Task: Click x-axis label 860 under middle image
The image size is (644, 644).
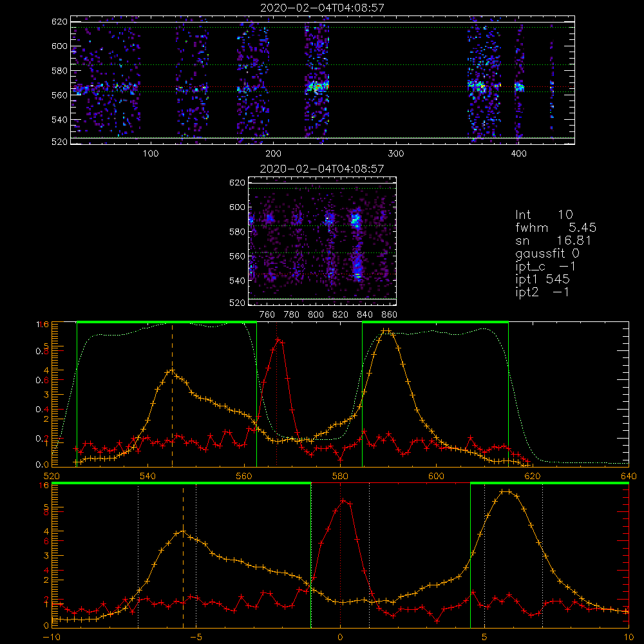Action: click(390, 315)
